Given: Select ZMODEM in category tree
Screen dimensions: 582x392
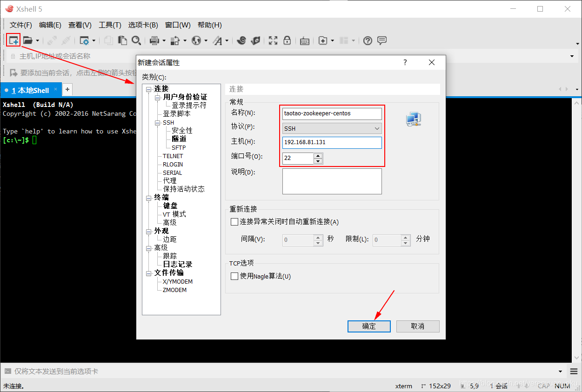Looking at the screenshot, I should pyautogui.click(x=174, y=290).
